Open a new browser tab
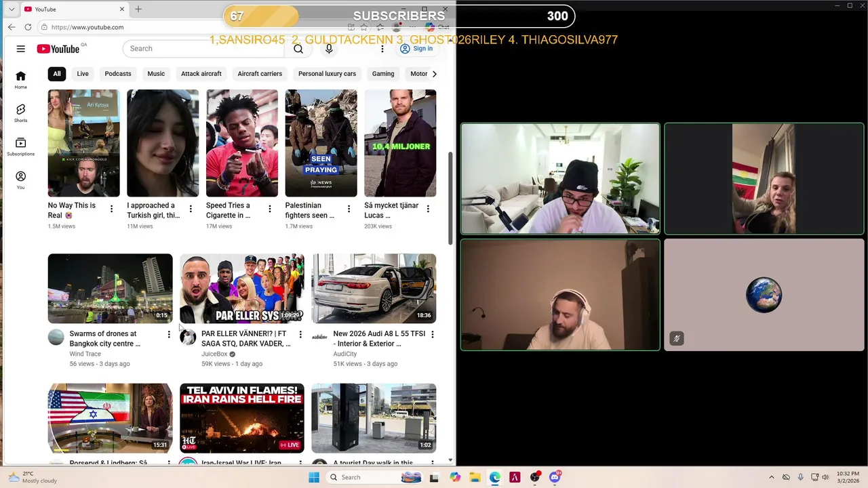 coord(138,9)
